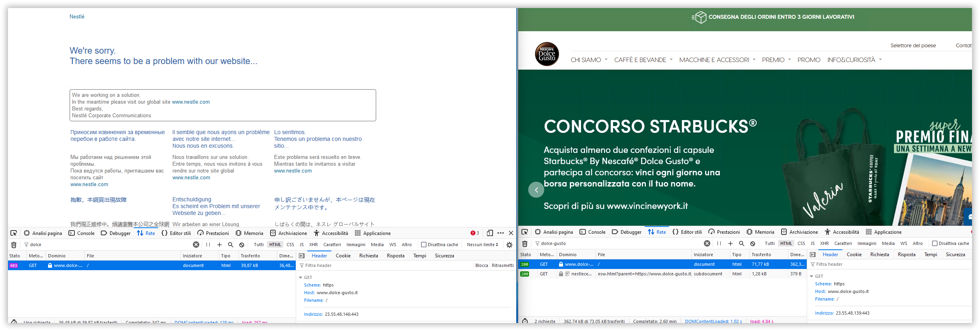
Task: Open www.nestle.com link in English message box
Action: coord(191,102)
